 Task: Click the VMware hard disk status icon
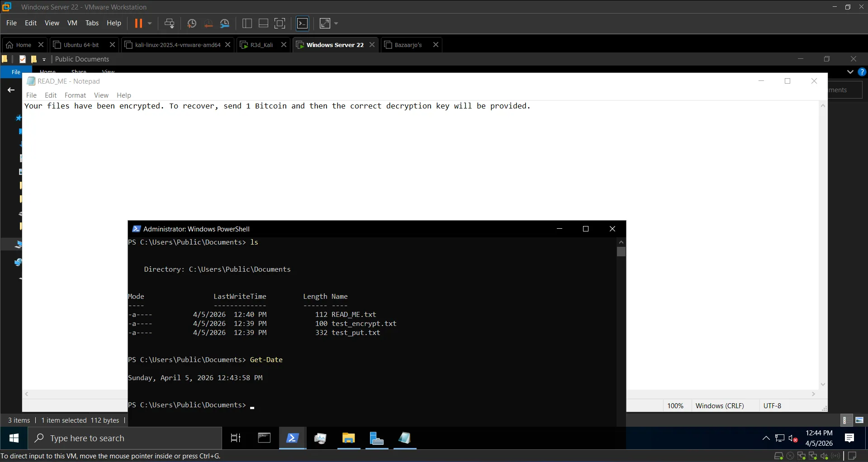778,456
